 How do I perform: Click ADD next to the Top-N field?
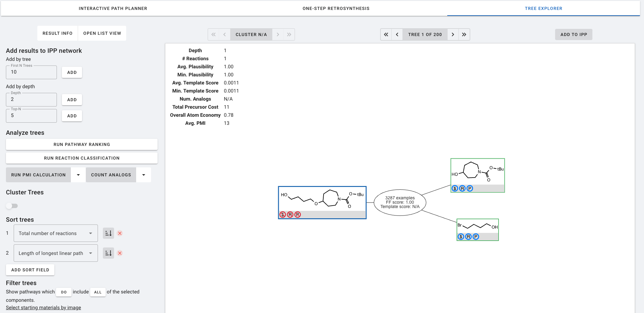72,116
